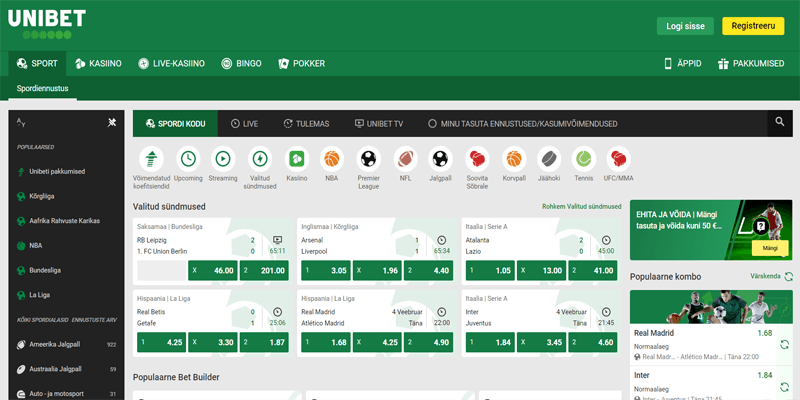
Task: Choose the Tennis ball icon
Action: pyautogui.click(x=584, y=159)
